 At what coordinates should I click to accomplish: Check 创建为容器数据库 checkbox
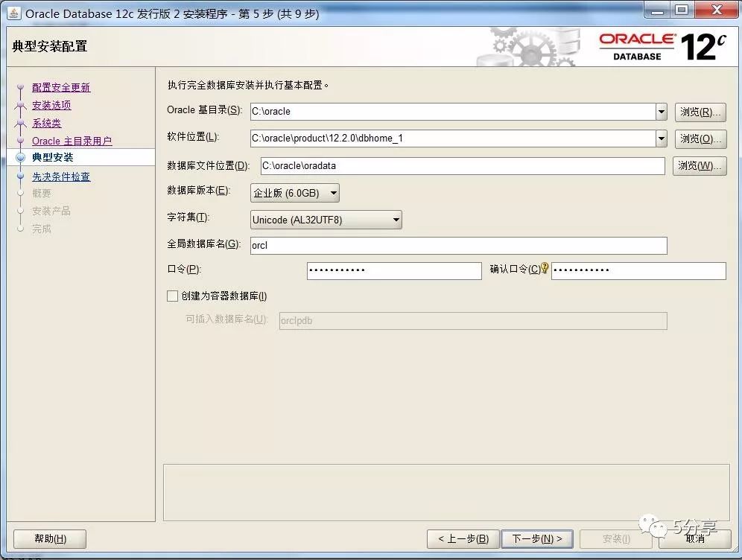[172, 296]
